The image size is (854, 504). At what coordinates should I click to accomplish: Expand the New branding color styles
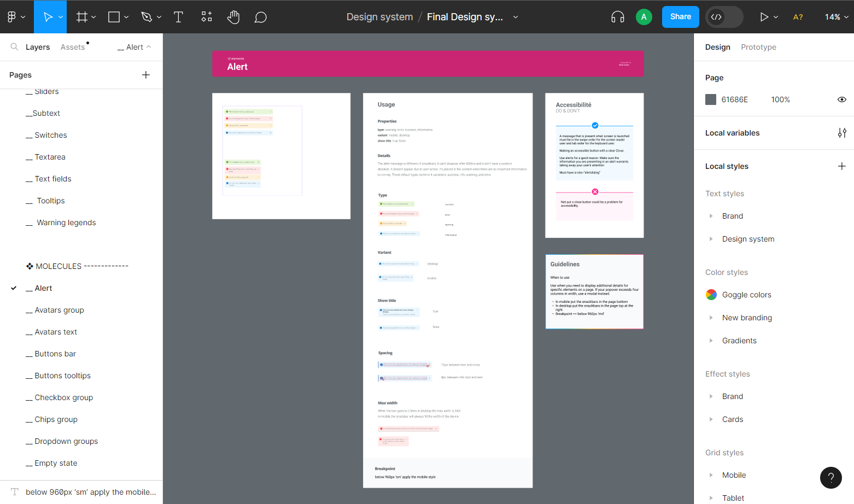(x=711, y=318)
